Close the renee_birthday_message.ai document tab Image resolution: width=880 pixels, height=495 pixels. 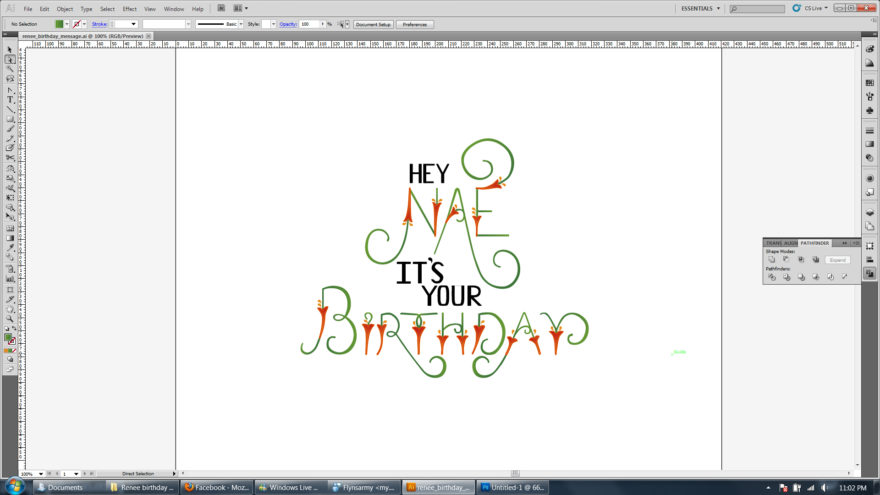coord(149,36)
